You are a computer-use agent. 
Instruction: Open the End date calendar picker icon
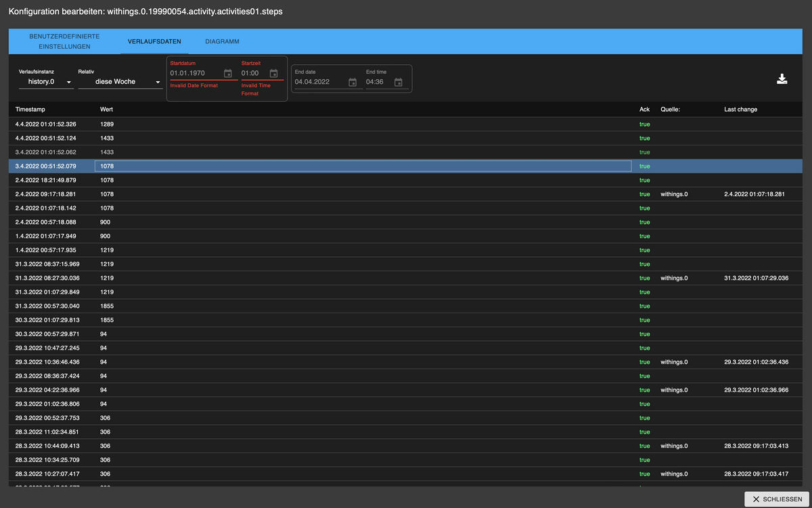click(353, 82)
